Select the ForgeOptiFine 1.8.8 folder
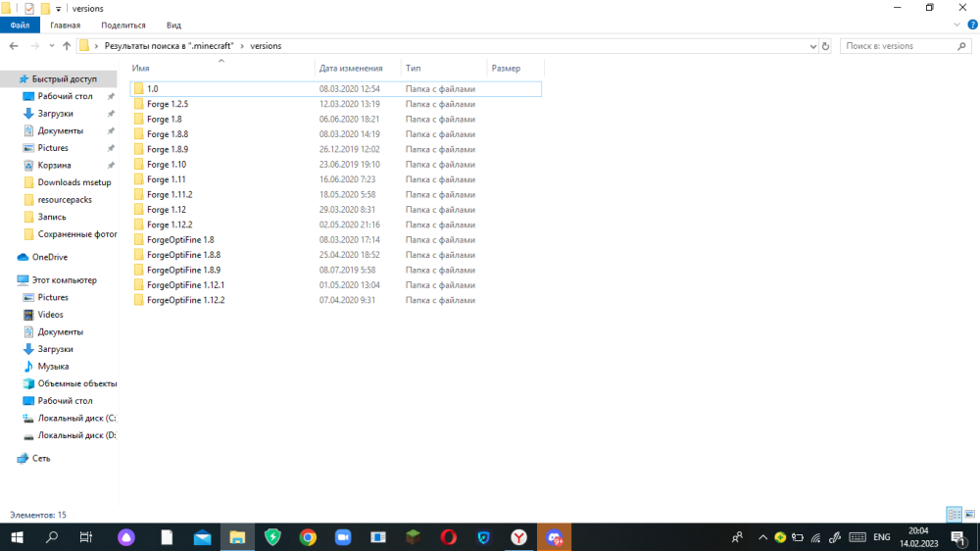980x551 pixels. coord(335,255)
